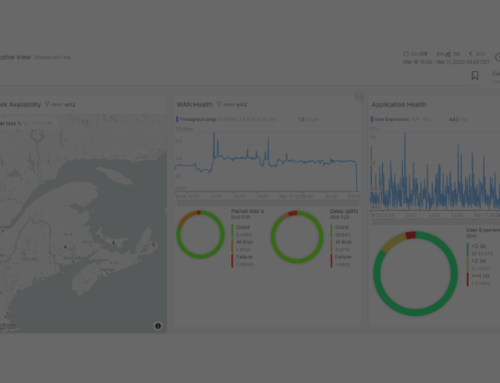The height and width of the screenshot is (383, 500).
Task: Select Failure in Delay (p95) legend
Action: click(x=343, y=257)
